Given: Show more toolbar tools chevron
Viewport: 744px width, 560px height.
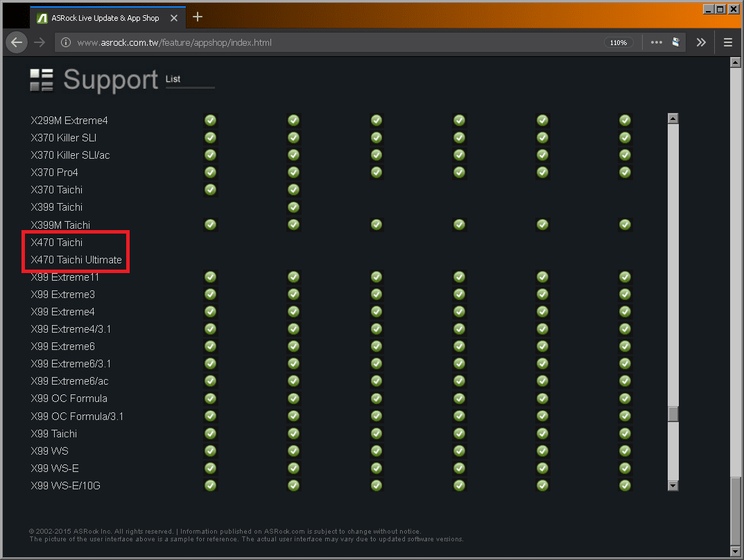Looking at the screenshot, I should pyautogui.click(x=701, y=43).
